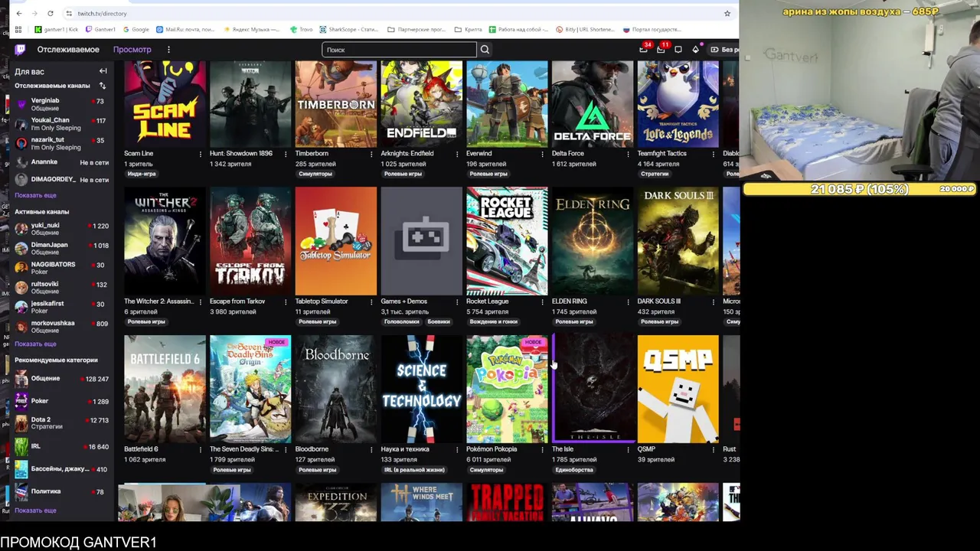This screenshot has width=980, height=551.
Task: Open options menu for Battlefield 6 card
Action: (x=201, y=449)
